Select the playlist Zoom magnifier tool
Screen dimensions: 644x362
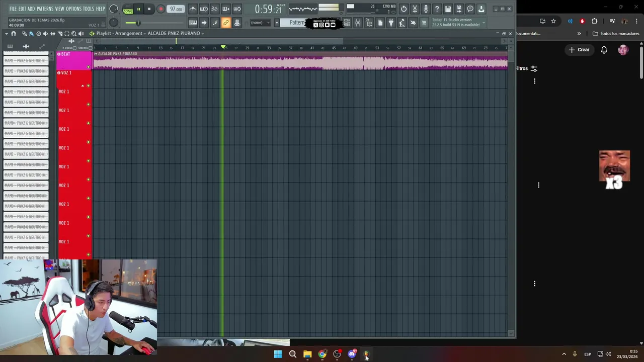[74, 34]
